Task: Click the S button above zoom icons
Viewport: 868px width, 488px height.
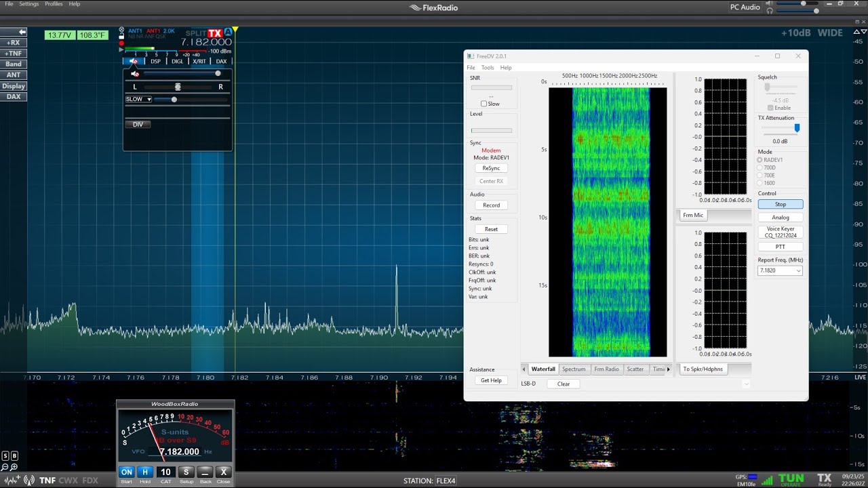Action: pos(5,456)
